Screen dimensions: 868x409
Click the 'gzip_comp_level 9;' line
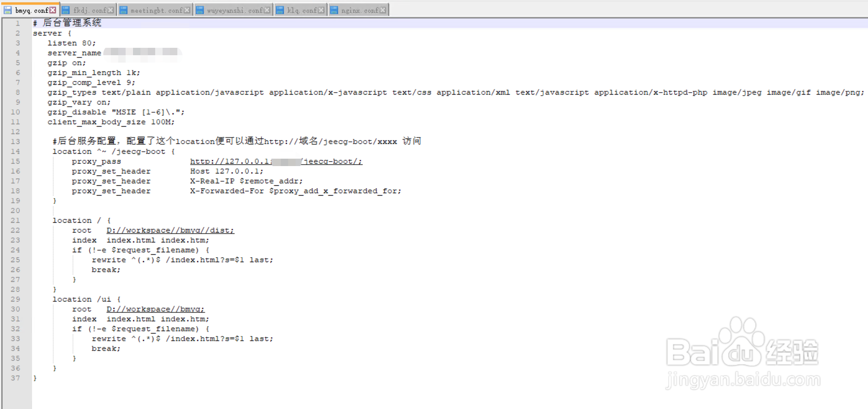(x=92, y=83)
